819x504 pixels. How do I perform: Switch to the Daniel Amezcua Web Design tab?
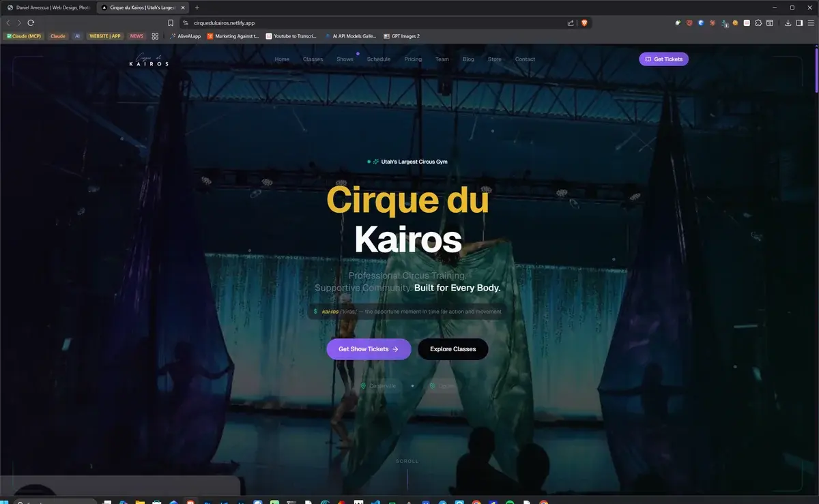pyautogui.click(x=48, y=8)
